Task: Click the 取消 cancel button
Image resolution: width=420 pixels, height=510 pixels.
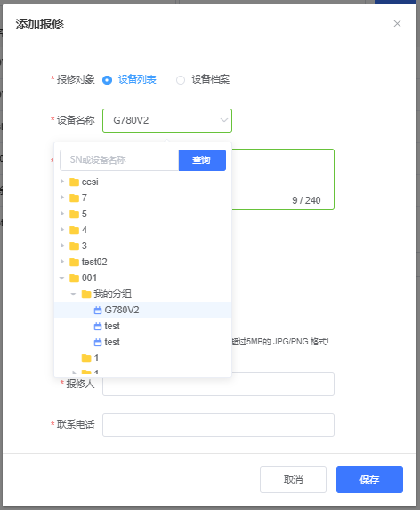Action: pyautogui.click(x=294, y=480)
